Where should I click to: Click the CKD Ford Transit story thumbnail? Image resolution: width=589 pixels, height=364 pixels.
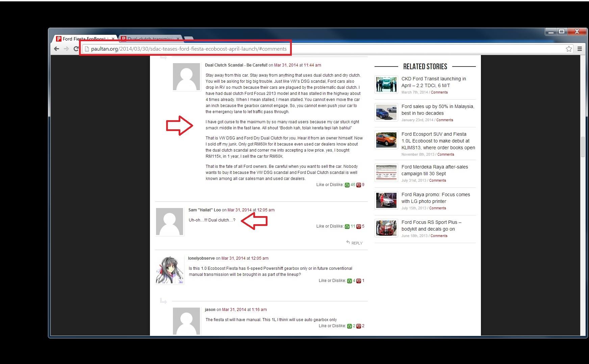coord(386,84)
